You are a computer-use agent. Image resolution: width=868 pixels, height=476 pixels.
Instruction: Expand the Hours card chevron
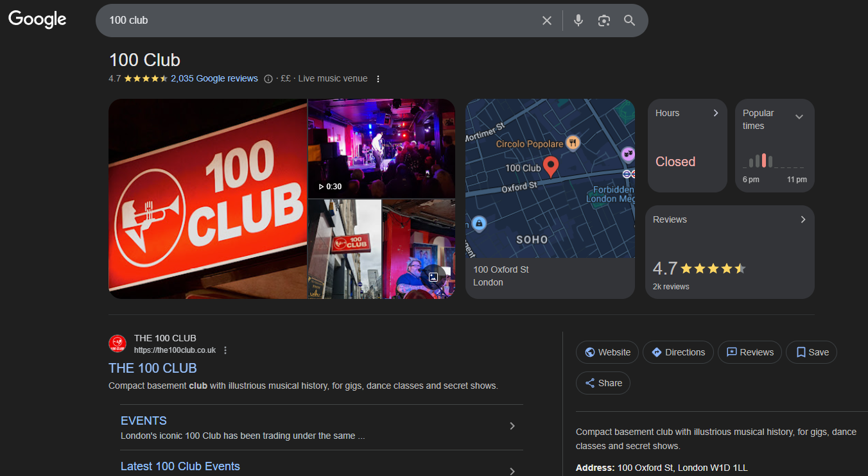click(x=716, y=112)
